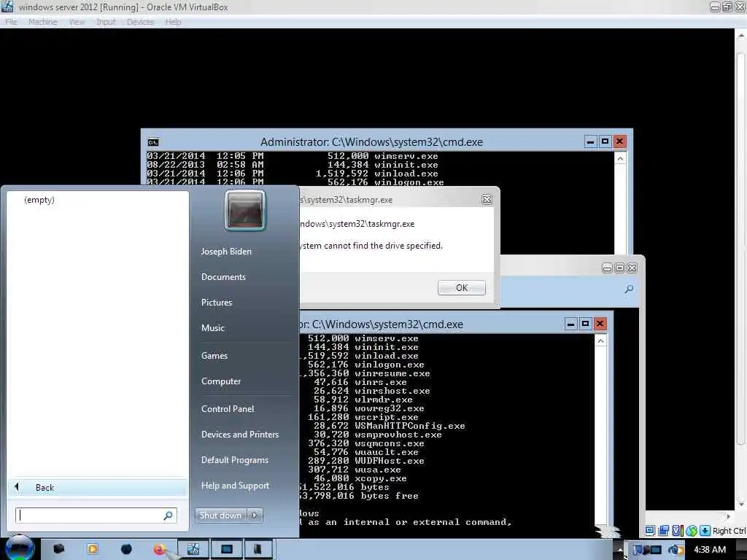Click the Right Ctrl host key label
The image size is (747, 560).
pos(729,531)
